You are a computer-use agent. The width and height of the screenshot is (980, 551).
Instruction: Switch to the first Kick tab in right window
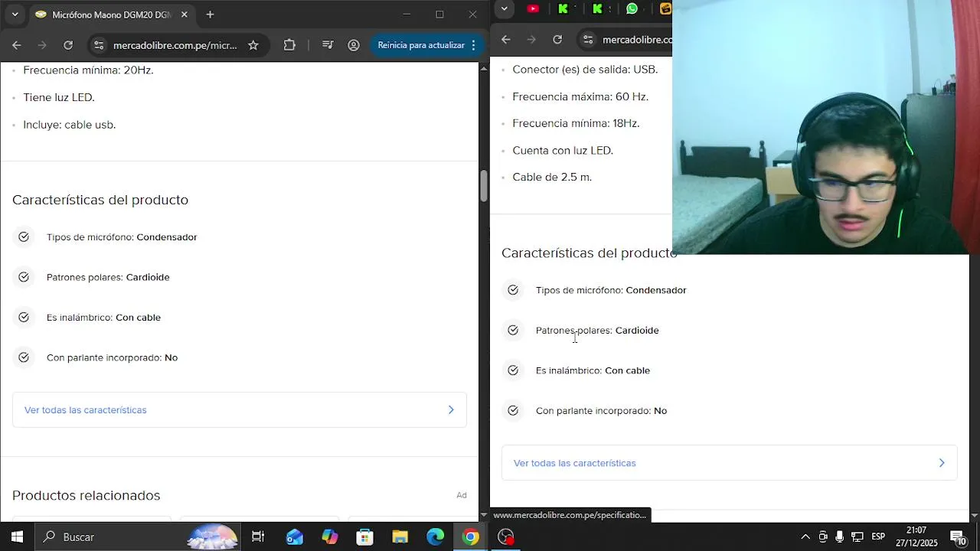pyautogui.click(x=564, y=9)
